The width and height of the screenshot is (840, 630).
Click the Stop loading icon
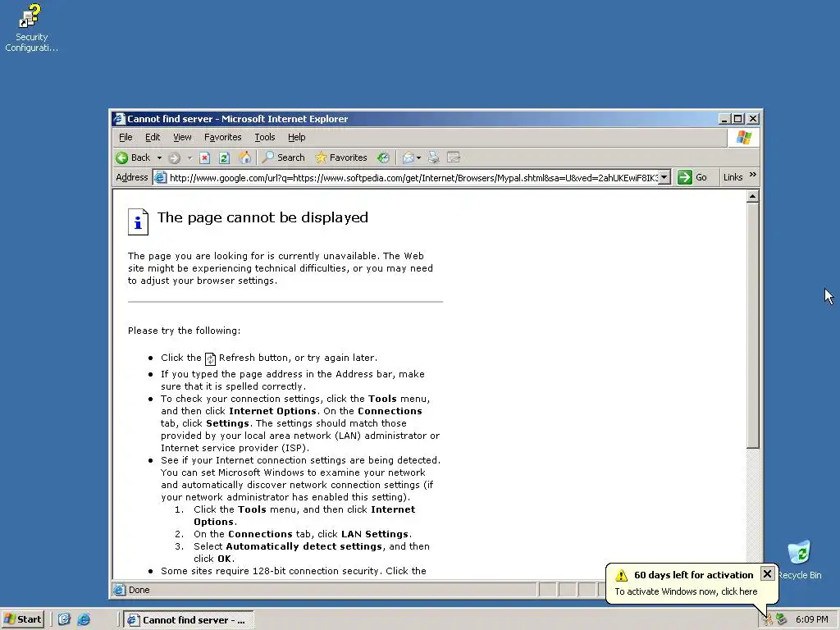(x=204, y=157)
